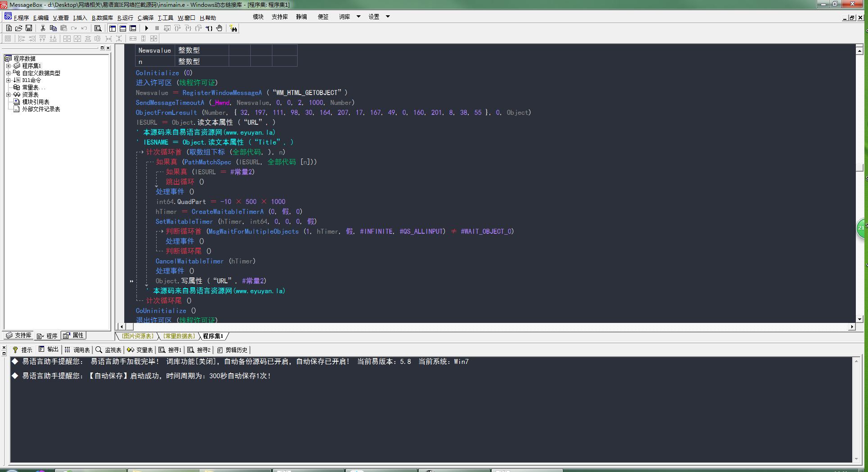Open the I.插入 menu
The width and height of the screenshot is (868, 472).
click(80, 18)
